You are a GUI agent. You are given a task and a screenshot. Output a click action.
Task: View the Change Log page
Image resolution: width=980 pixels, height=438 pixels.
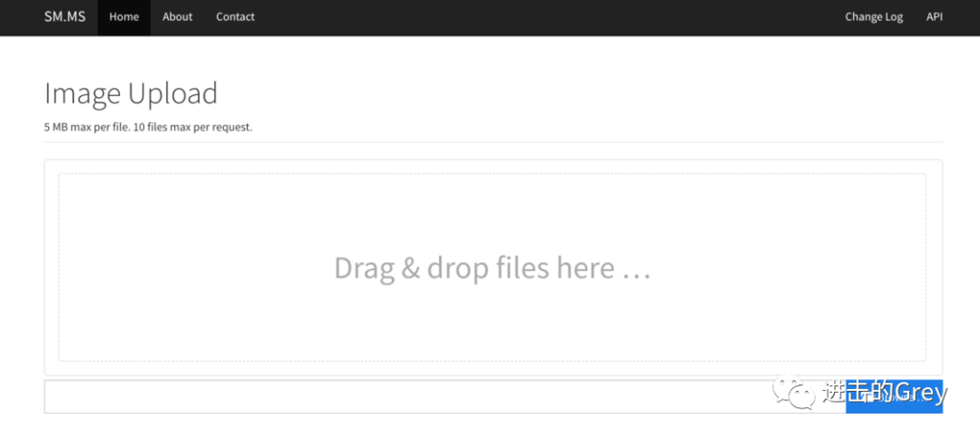click(x=874, y=17)
